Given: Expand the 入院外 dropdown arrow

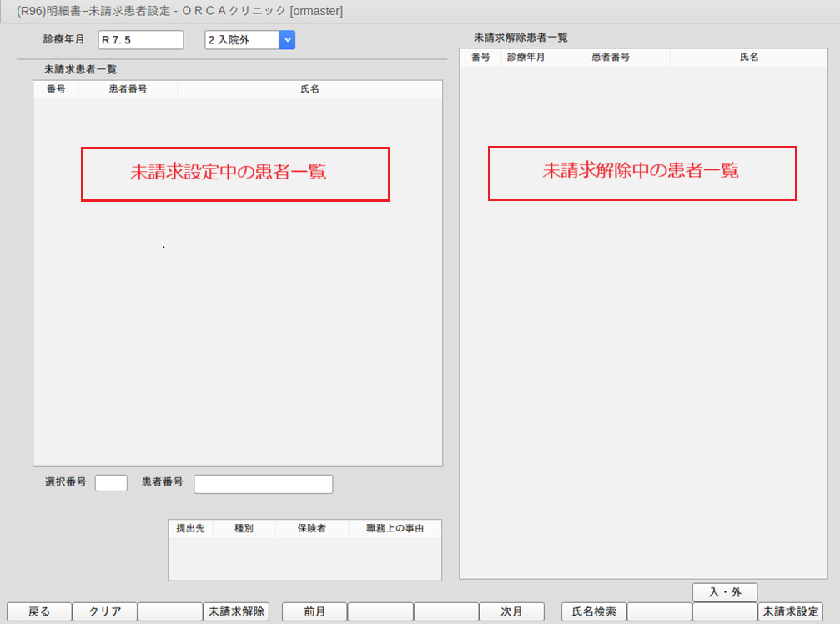Looking at the screenshot, I should coord(287,39).
